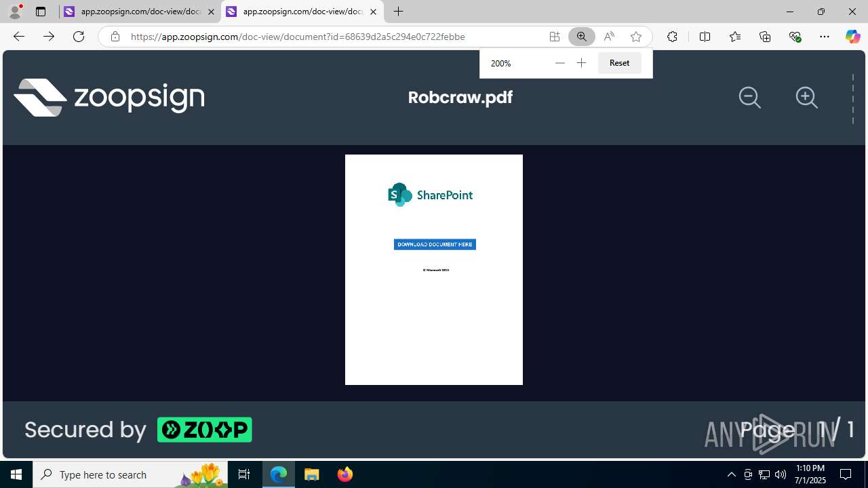Add this page to favorites
The width and height of the screenshot is (868, 488).
[636, 37]
